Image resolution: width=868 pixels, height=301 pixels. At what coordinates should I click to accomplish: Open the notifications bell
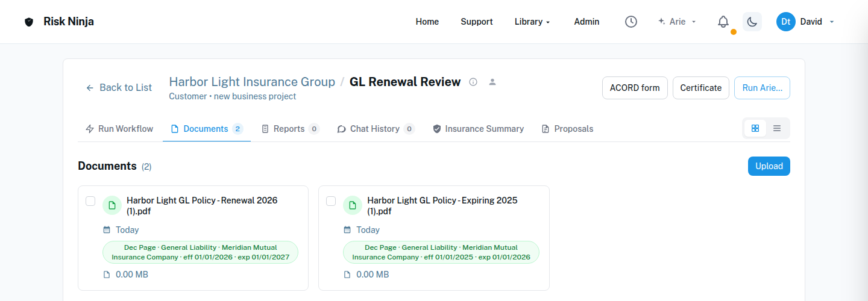coord(723,22)
